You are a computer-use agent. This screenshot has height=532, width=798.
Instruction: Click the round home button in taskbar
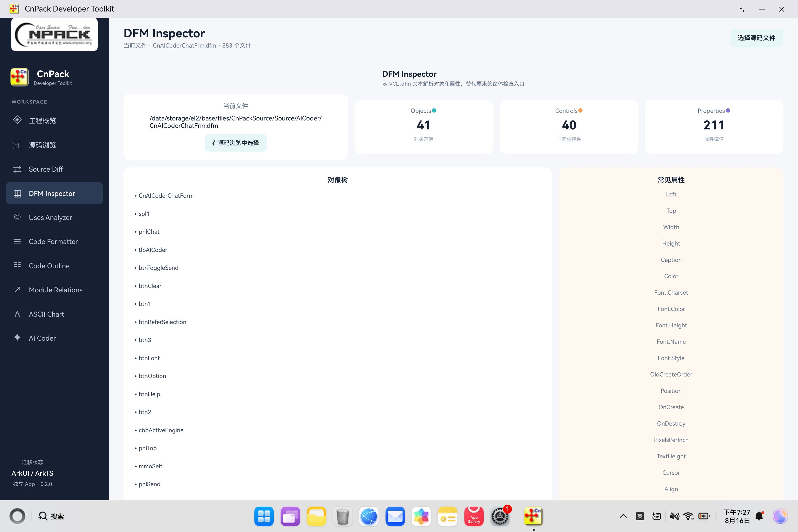[17, 516]
